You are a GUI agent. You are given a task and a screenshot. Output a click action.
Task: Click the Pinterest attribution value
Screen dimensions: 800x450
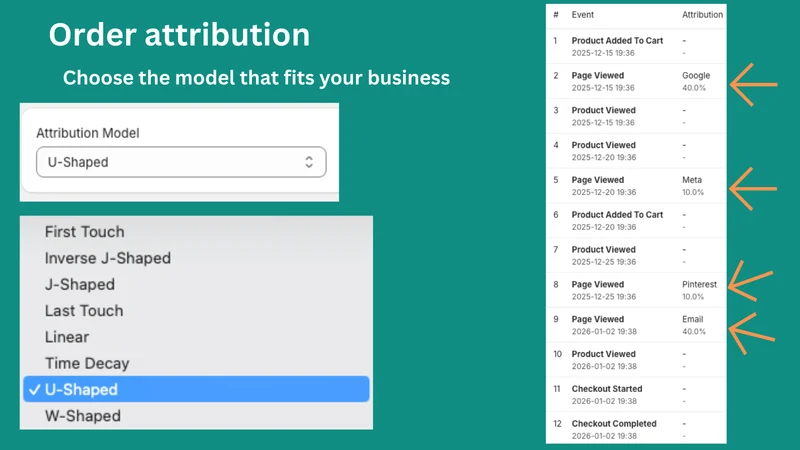point(699,285)
